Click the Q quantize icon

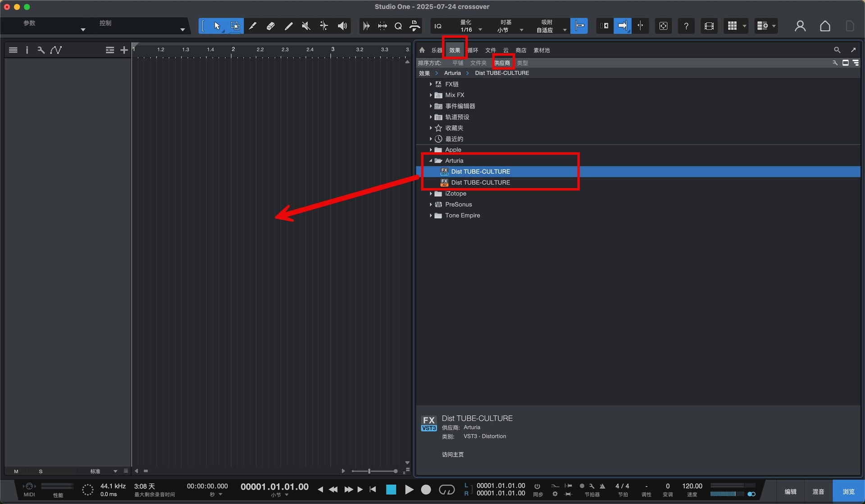click(x=398, y=26)
